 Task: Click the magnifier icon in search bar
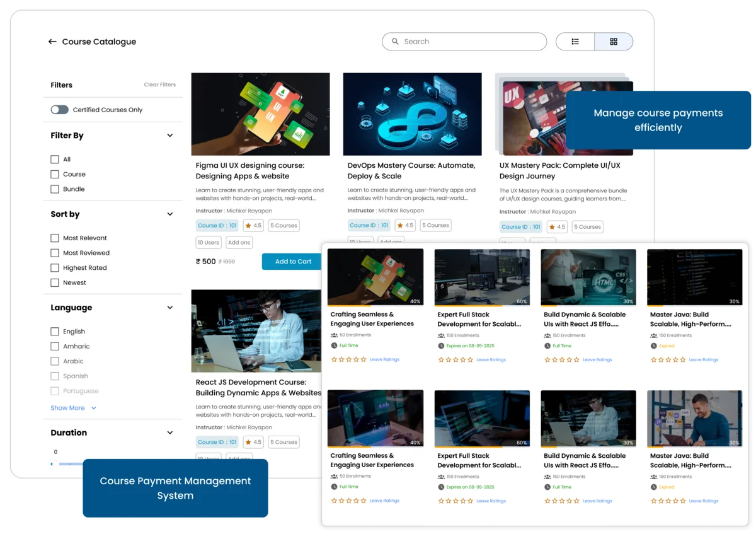click(x=395, y=42)
